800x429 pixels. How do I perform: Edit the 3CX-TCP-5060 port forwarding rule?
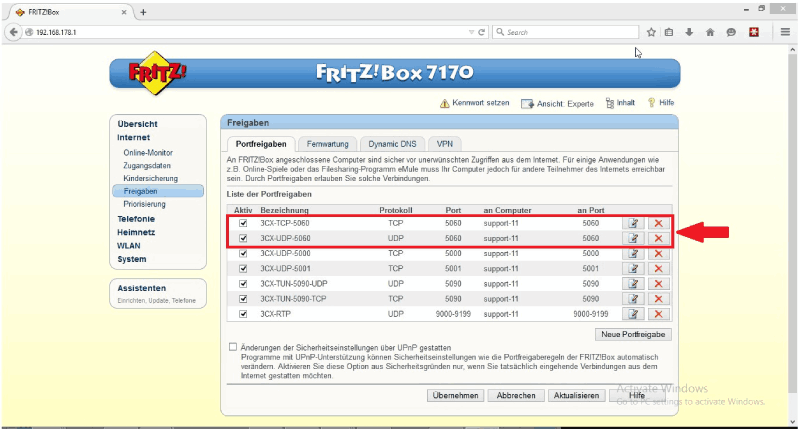633,223
